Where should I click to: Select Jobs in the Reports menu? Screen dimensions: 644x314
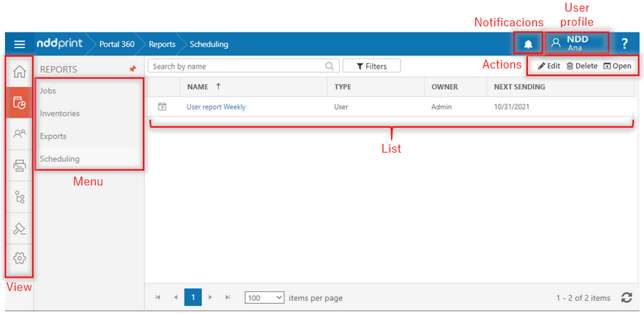click(x=48, y=91)
